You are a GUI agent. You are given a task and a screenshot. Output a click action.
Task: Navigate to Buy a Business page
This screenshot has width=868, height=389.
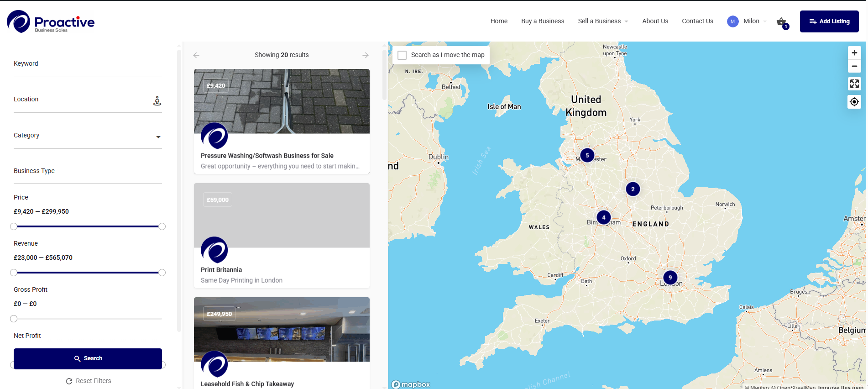coord(543,21)
